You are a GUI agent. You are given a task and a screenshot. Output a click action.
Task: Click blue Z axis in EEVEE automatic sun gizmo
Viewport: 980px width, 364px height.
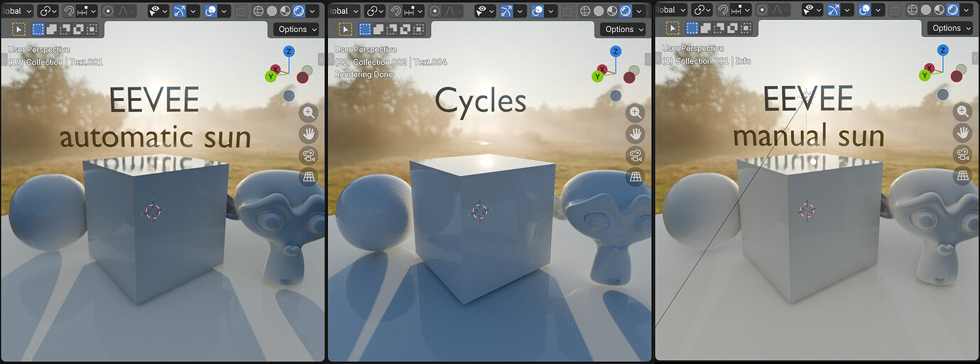[x=288, y=51]
